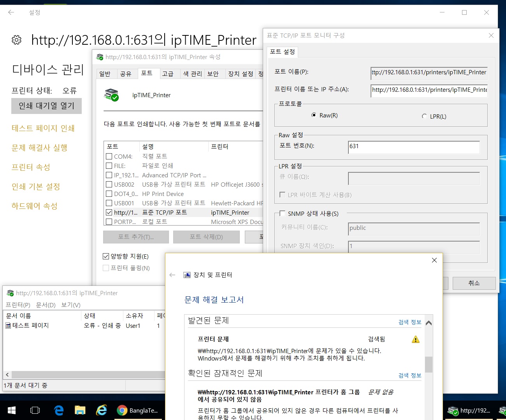Screen dimensions: 506x420
Task: Click the 인쇄 대기열 열기 button
Action: click(x=47, y=106)
